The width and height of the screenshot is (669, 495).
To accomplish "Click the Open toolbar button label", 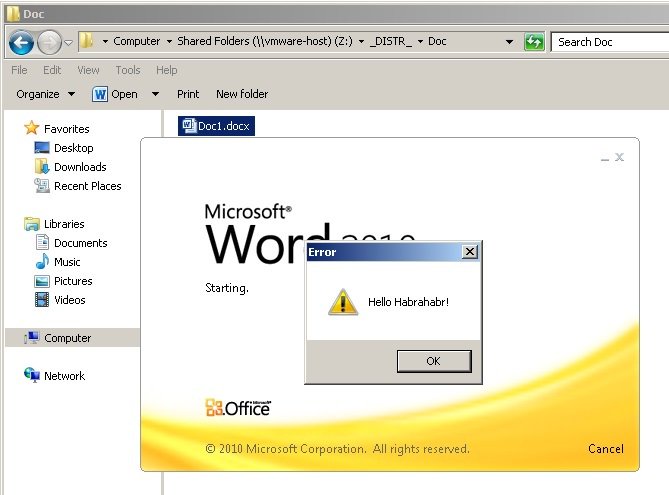I will coord(124,94).
